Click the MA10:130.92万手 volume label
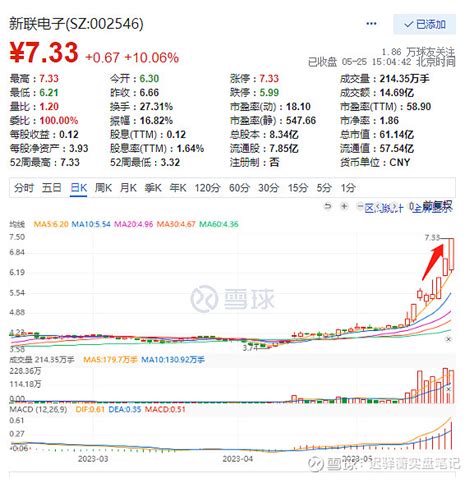The height and width of the screenshot is (478, 474). (x=173, y=360)
